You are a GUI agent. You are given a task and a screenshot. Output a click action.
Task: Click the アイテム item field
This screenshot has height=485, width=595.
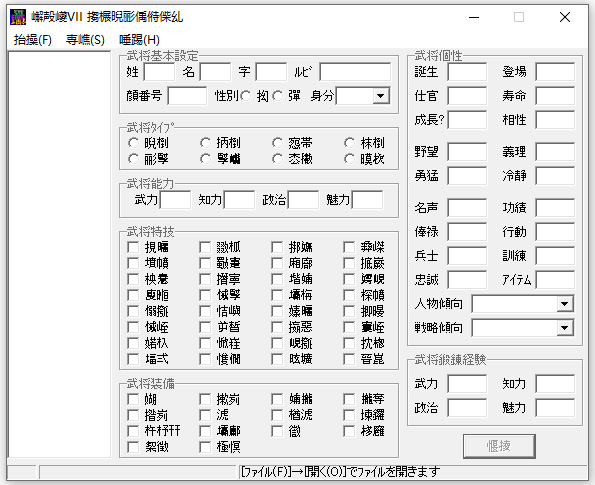[555, 280]
